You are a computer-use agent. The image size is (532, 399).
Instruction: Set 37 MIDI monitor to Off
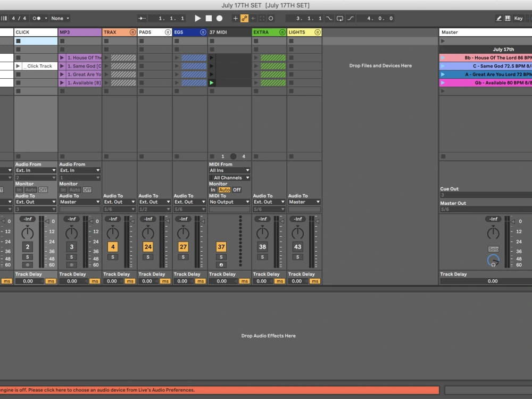tap(237, 190)
